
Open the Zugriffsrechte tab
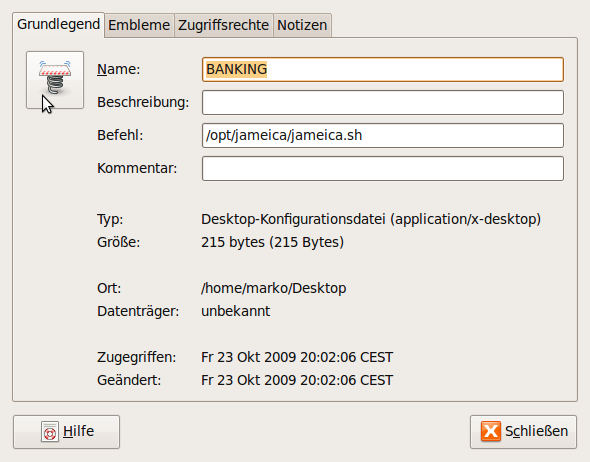point(224,25)
